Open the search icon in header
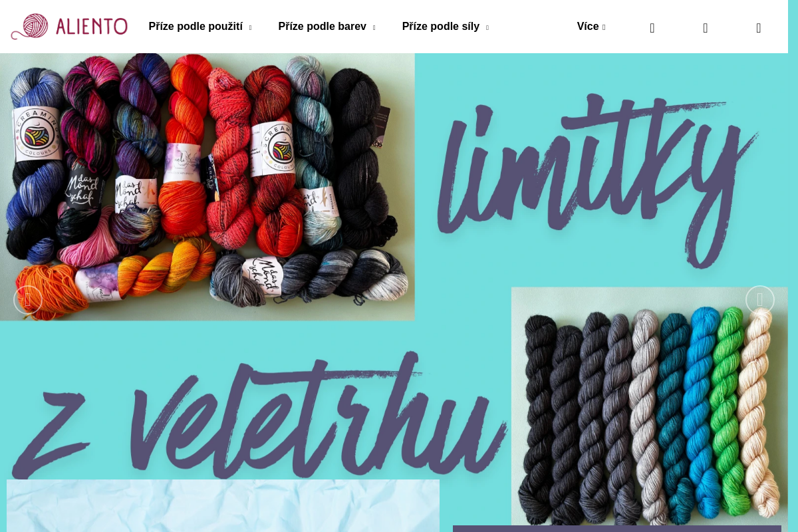Screen dimensions: 798x532 pyautogui.click(x=652, y=28)
